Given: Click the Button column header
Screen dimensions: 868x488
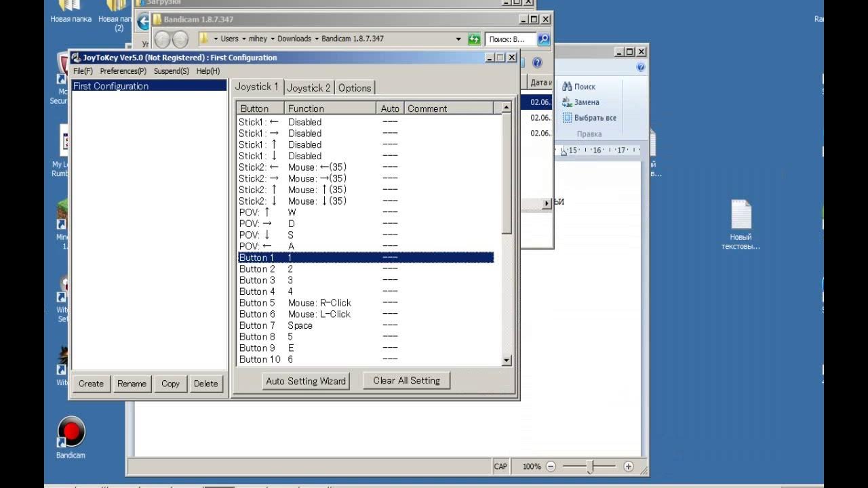Looking at the screenshot, I should [x=260, y=108].
